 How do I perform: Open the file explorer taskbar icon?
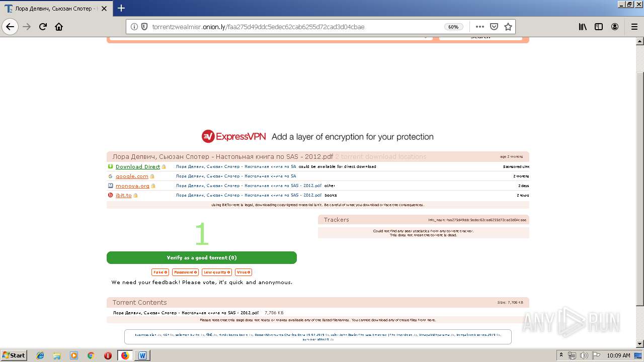coord(57,355)
